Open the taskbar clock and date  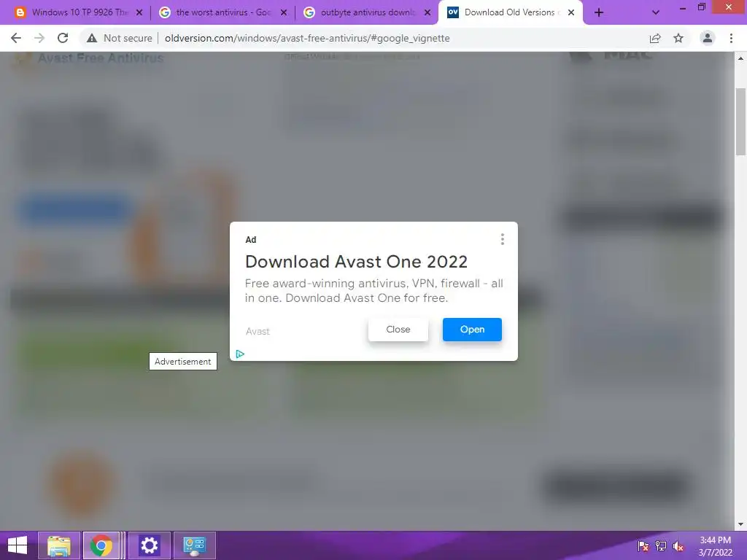click(715, 546)
